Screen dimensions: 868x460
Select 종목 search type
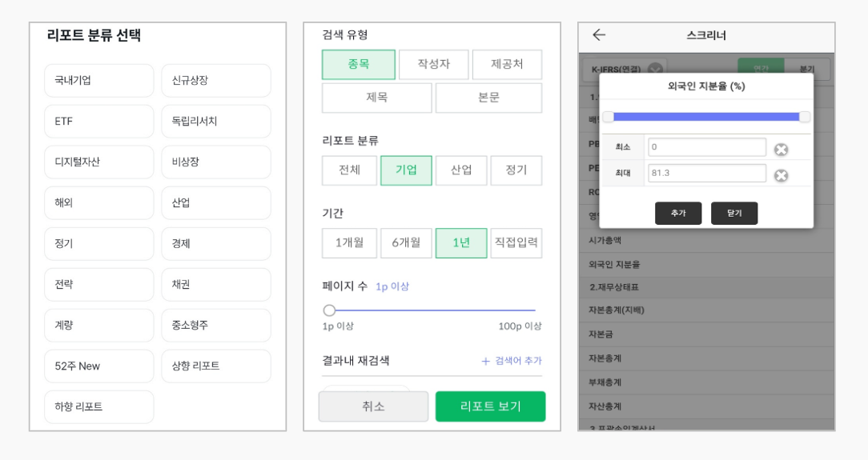(359, 65)
